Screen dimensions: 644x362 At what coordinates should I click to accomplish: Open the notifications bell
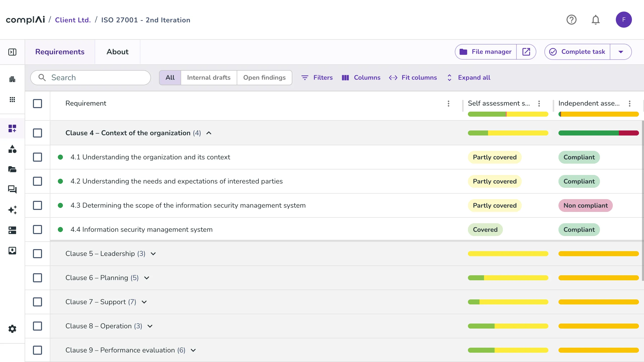click(x=595, y=20)
